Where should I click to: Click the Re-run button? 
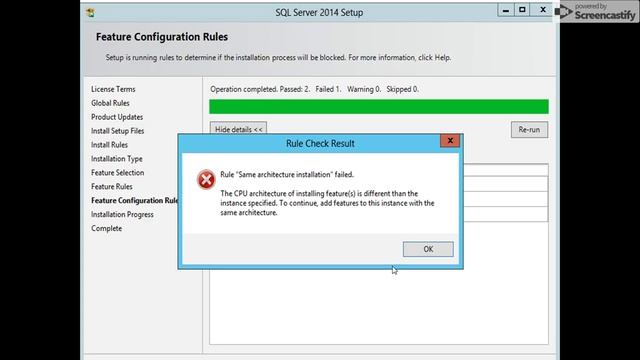[529, 130]
